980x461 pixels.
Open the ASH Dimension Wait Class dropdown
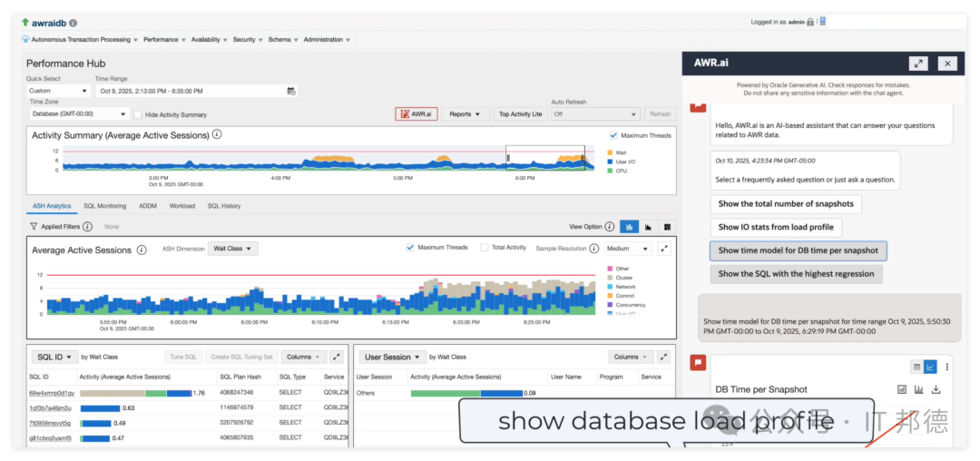click(233, 249)
